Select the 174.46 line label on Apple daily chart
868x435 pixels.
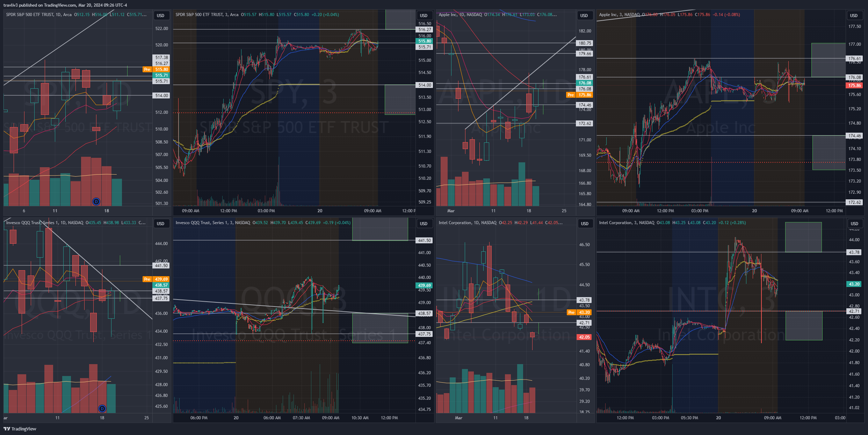585,105
